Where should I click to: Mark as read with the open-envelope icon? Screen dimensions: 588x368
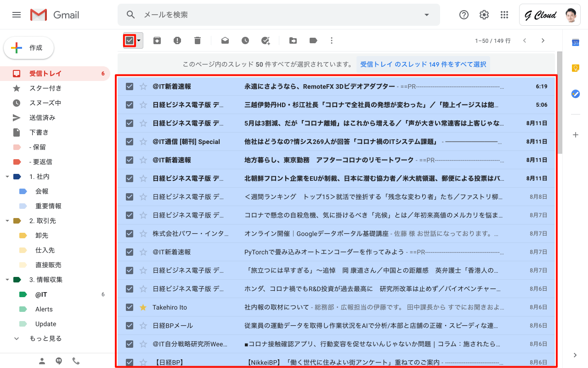point(225,40)
